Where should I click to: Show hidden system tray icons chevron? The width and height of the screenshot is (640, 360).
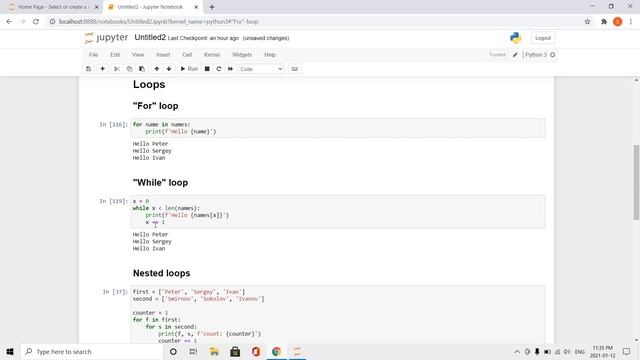click(517, 351)
